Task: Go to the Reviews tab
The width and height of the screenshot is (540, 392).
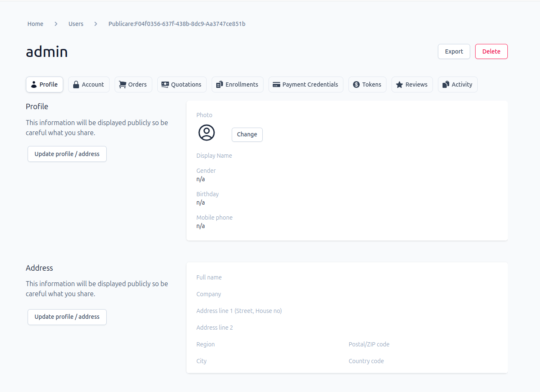Action: click(412, 85)
